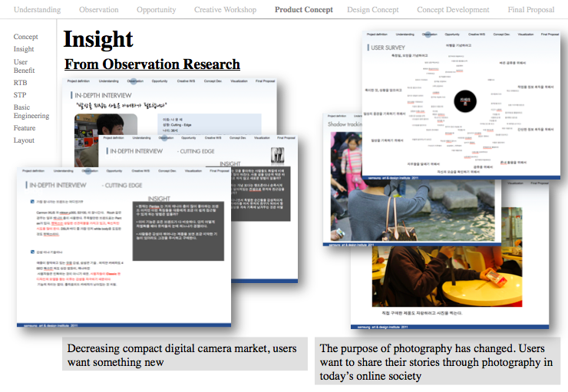
Task: Open the Design Concept tab
Action: click(373, 10)
